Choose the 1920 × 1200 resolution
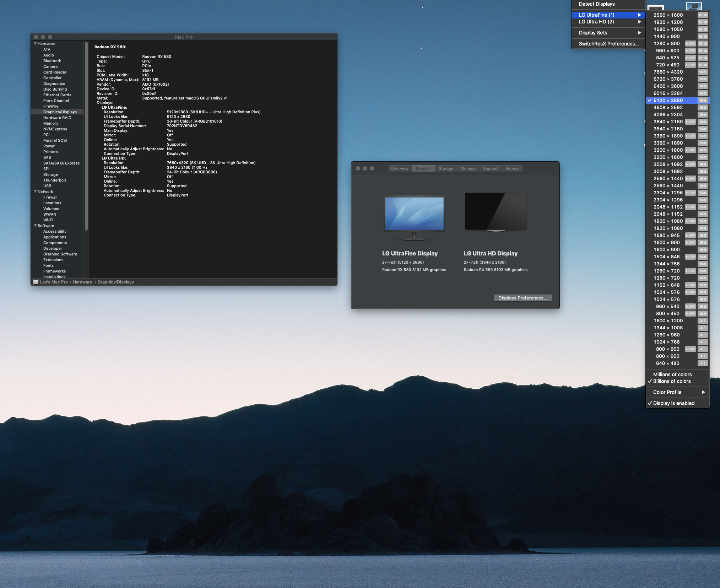The height and width of the screenshot is (588, 720). pyautogui.click(x=677, y=22)
